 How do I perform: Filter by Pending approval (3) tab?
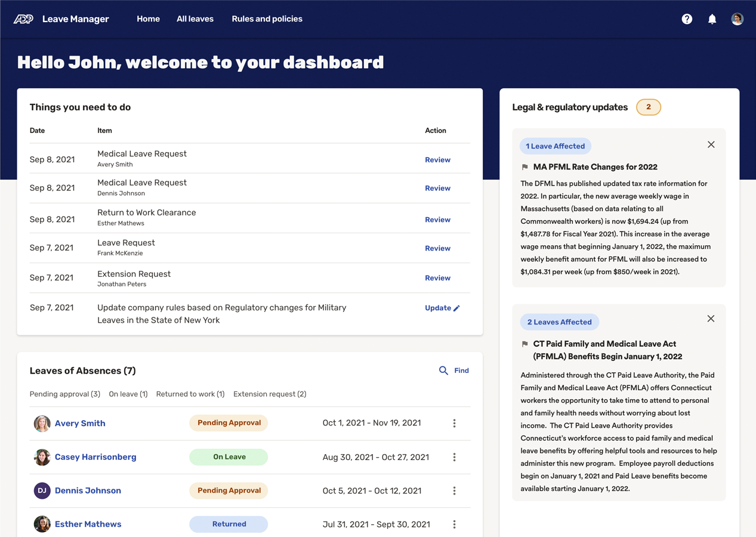point(65,394)
